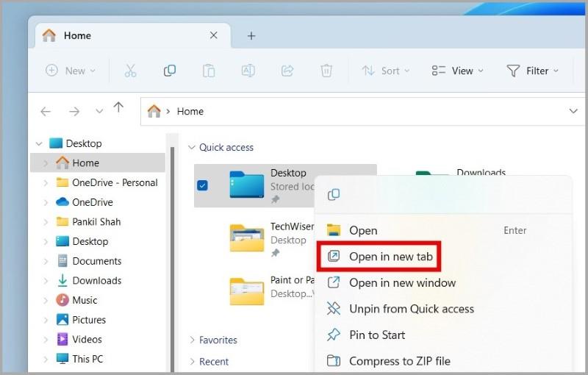Click the Downloads arrow icon in sidebar
This screenshot has width=588, height=375.
pyautogui.click(x=62, y=280)
